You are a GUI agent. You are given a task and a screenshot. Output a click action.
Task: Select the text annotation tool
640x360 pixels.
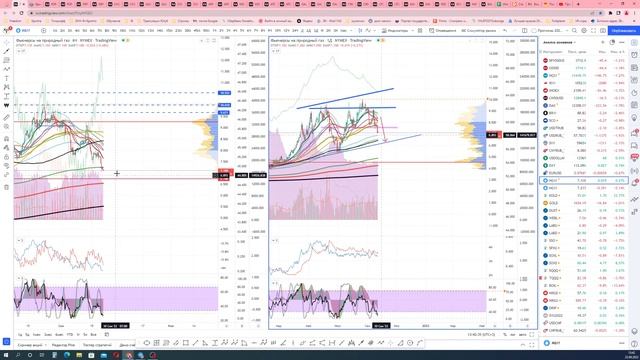[x=7, y=78]
